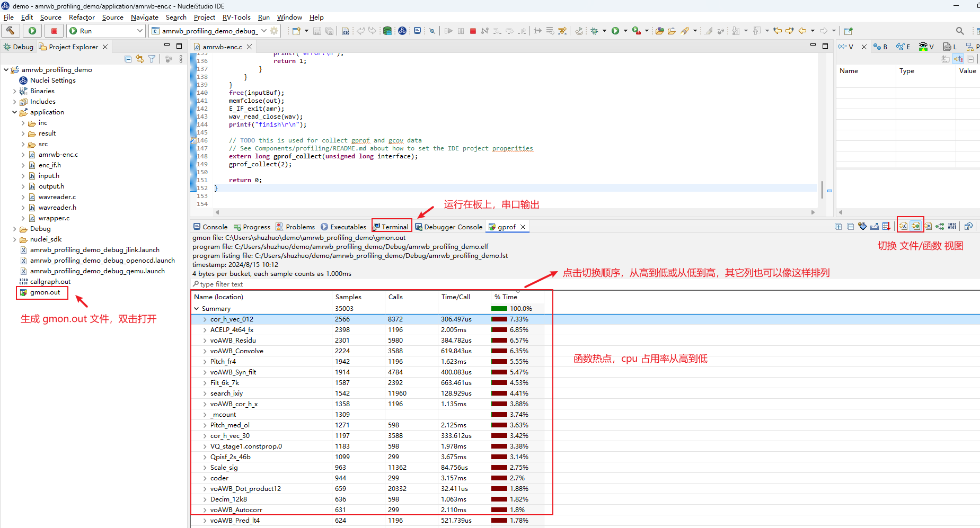
Task: Collapse the Summary row in gprof
Action: point(197,309)
